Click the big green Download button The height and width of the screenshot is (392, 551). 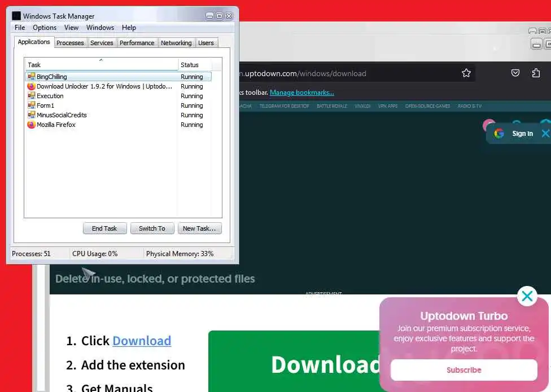[x=294, y=362]
